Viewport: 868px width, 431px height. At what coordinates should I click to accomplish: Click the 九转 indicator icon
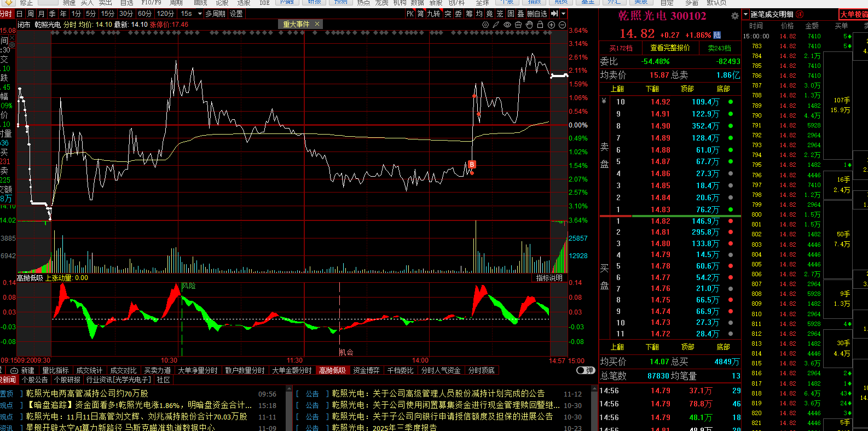434,14
